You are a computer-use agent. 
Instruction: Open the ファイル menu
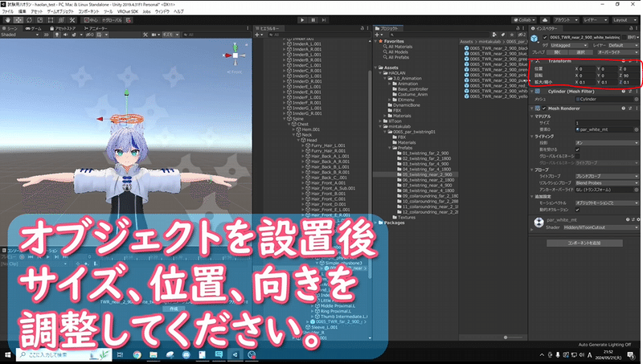tap(8, 11)
